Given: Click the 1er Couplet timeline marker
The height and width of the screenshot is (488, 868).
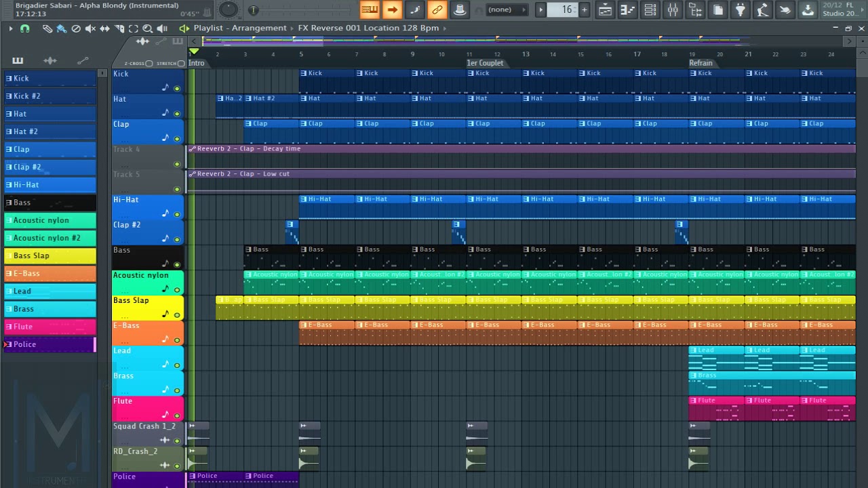Looking at the screenshot, I should (485, 63).
